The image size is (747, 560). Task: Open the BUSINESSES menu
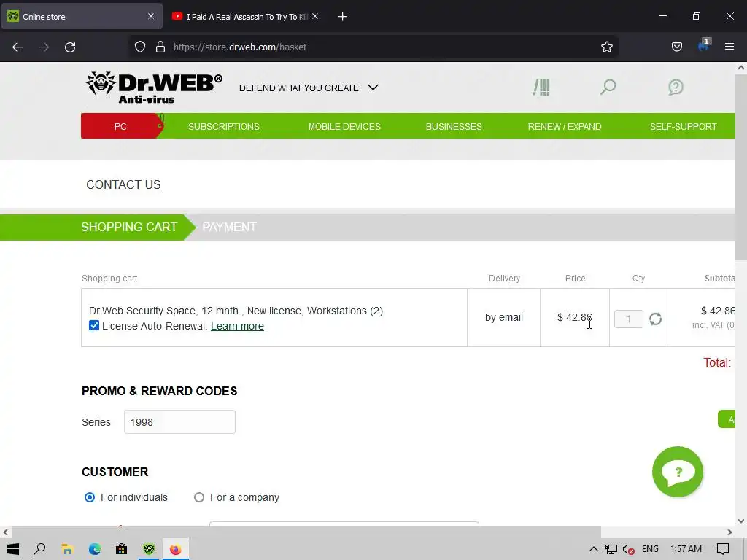point(454,126)
